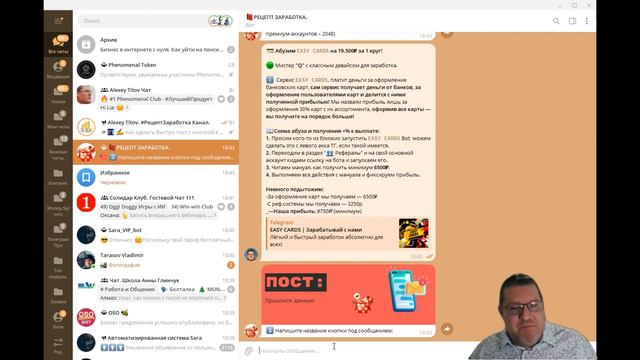The image size is (640, 360).
Task: Open the three-dot chat options menu
Action: click(587, 21)
